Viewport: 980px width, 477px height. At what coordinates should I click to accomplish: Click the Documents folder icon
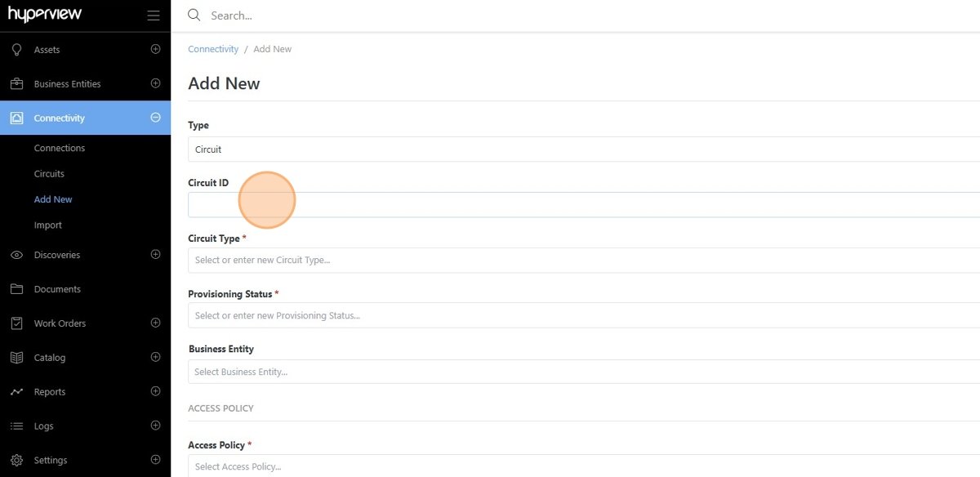(16, 289)
